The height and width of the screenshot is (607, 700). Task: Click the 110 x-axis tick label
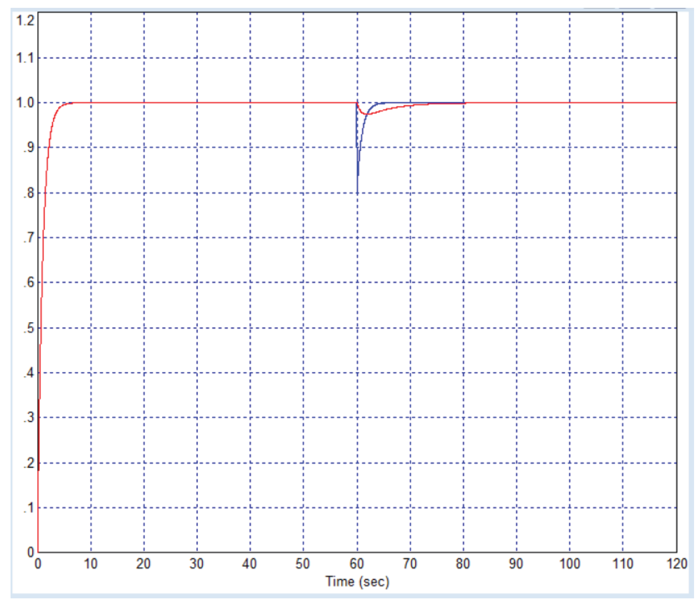tap(623, 564)
